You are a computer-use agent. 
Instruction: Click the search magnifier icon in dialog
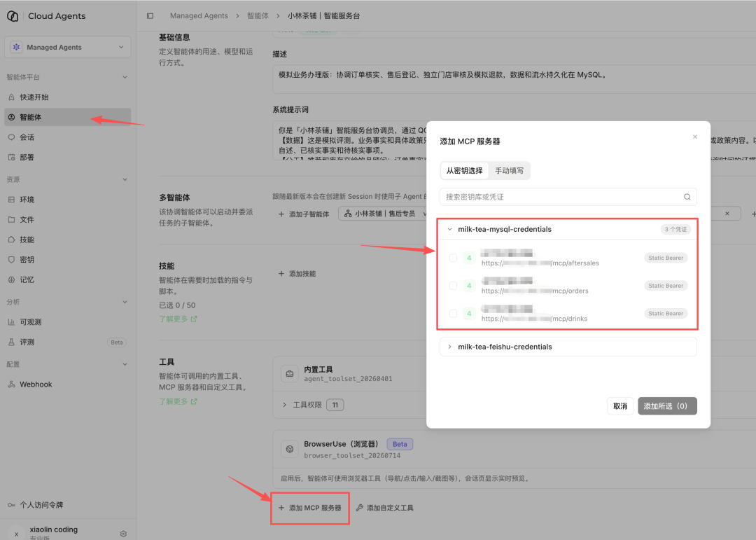point(687,197)
